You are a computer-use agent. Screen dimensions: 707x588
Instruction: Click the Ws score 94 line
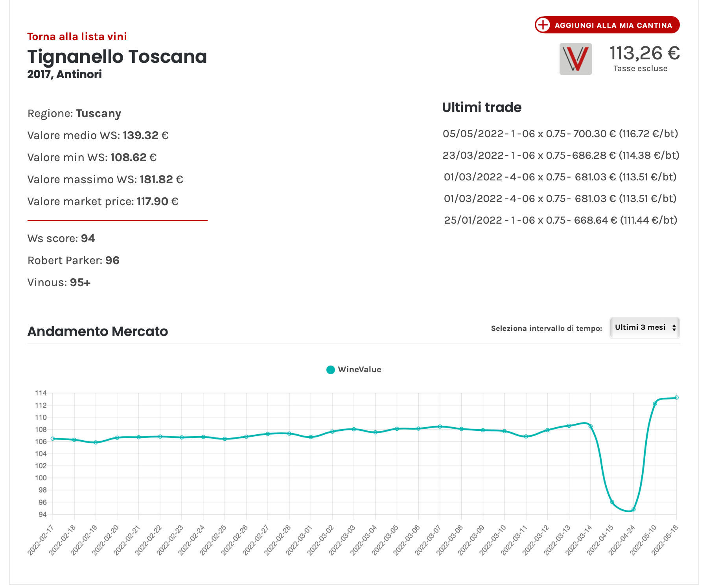(x=61, y=239)
